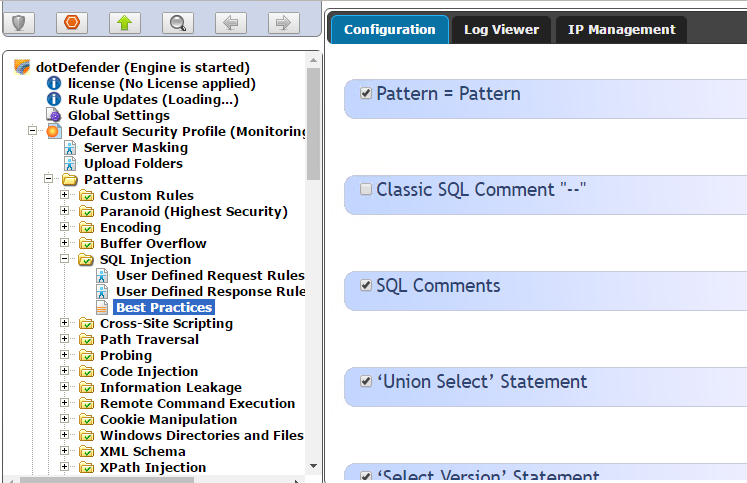The width and height of the screenshot is (747, 483).
Task: Collapse the Patterns tree node
Action: (x=48, y=179)
